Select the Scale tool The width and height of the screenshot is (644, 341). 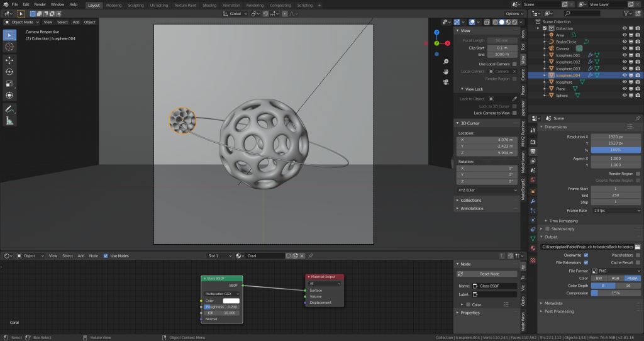coord(9,84)
